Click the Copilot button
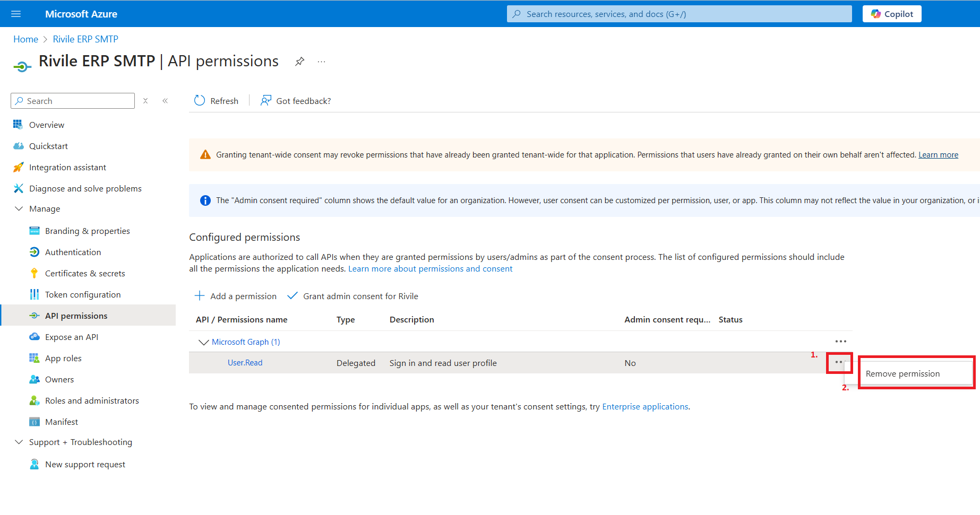Viewport: 980px width, 515px height. tap(892, 14)
